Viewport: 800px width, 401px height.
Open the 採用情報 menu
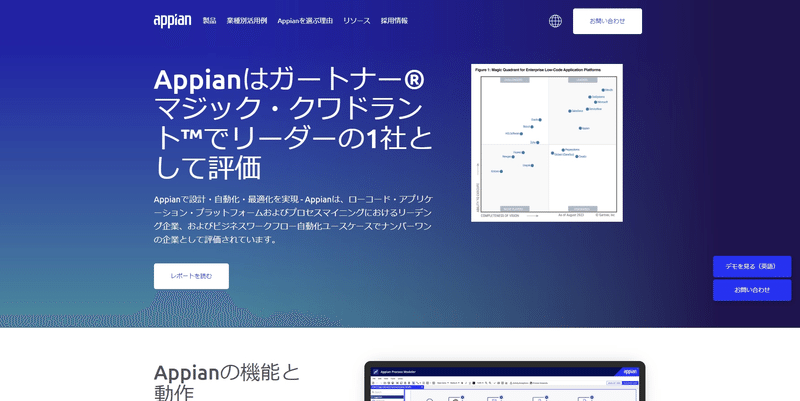[394, 21]
